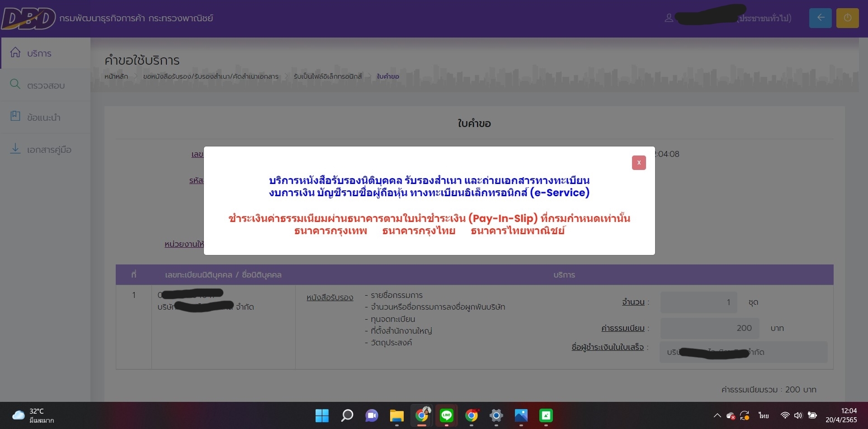The height and width of the screenshot is (429, 868).
Task: Open Windows taskbar search
Action: (347, 415)
